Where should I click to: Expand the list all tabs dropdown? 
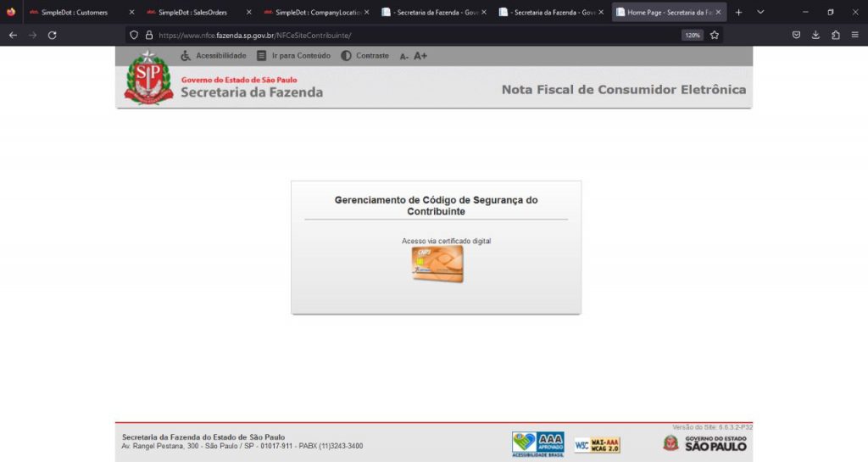coord(760,13)
